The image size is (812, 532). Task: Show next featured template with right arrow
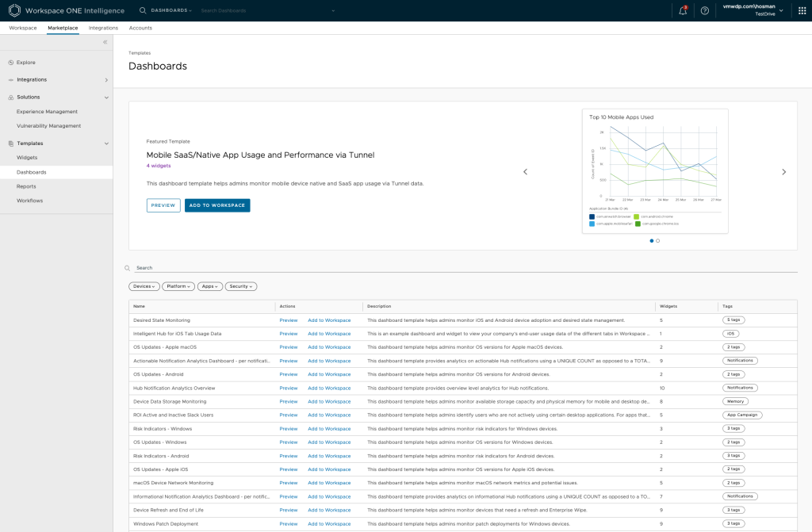pos(783,172)
